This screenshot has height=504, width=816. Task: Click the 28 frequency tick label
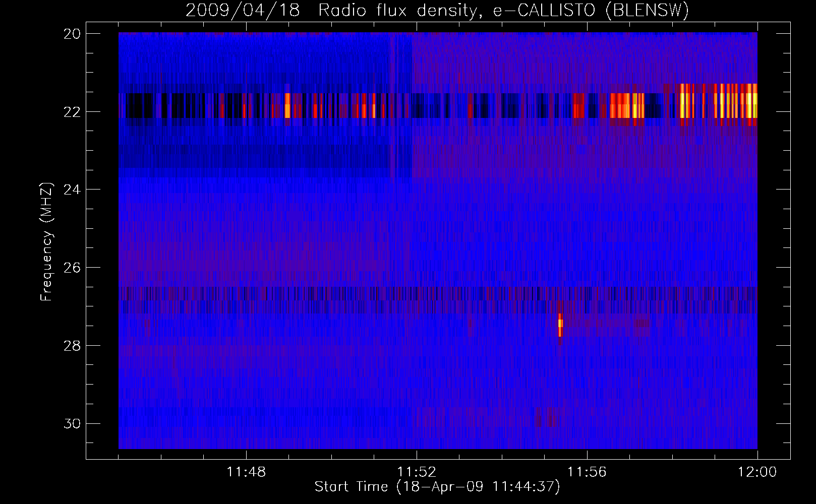[x=72, y=346]
